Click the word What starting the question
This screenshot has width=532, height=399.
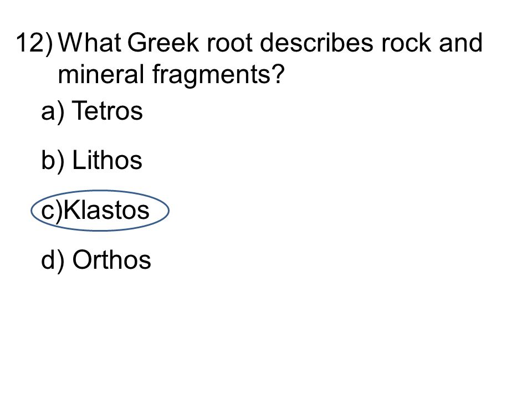pyautogui.click(x=90, y=43)
